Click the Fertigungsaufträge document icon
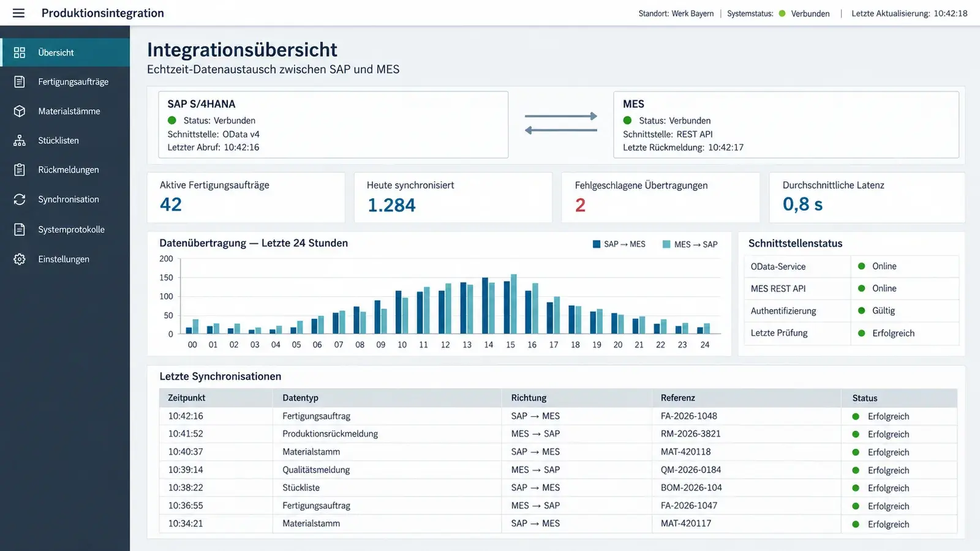This screenshot has width=980, height=551. click(x=20, y=81)
